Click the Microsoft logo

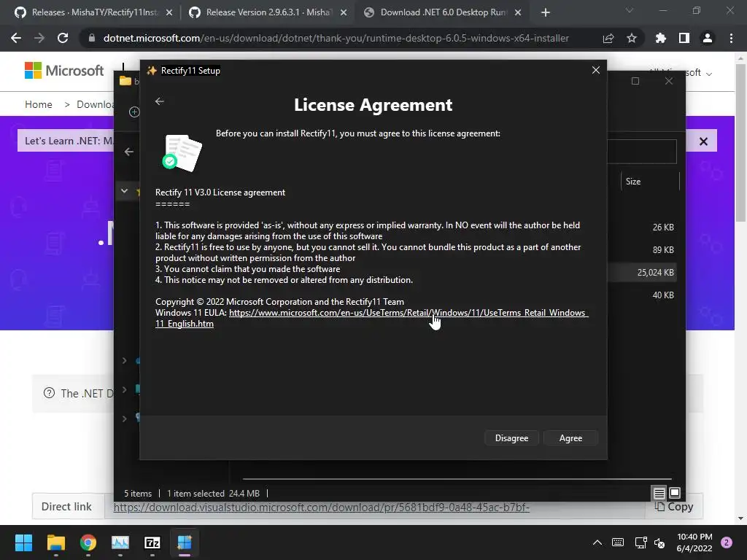click(x=64, y=71)
